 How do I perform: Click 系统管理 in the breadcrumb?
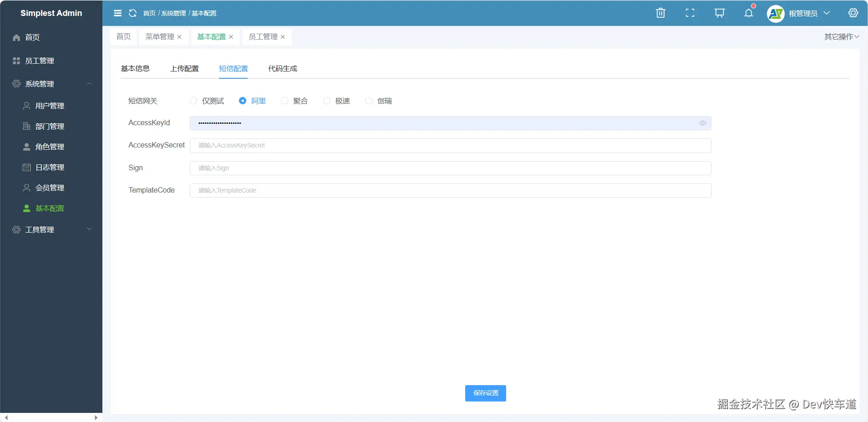tap(173, 13)
